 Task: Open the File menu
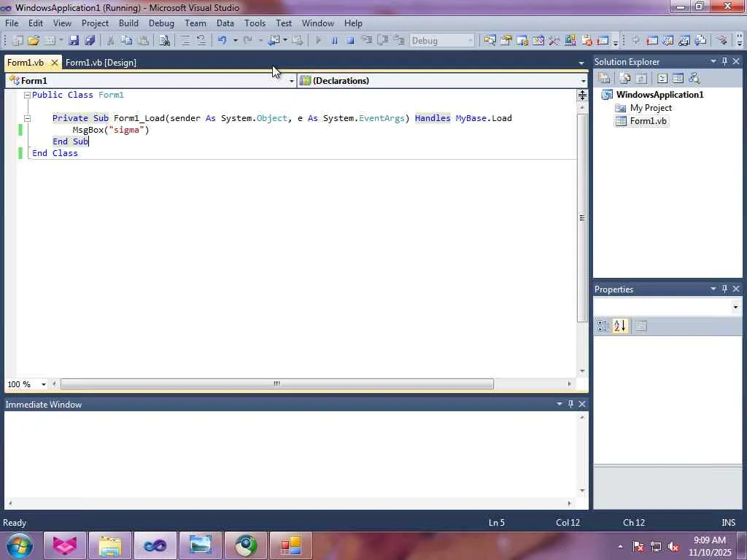click(12, 23)
